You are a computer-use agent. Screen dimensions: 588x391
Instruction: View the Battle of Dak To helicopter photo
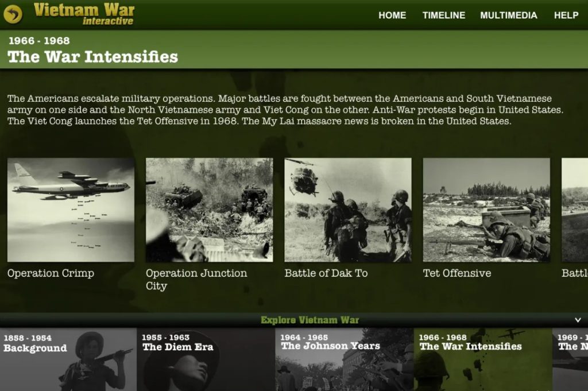click(x=347, y=210)
